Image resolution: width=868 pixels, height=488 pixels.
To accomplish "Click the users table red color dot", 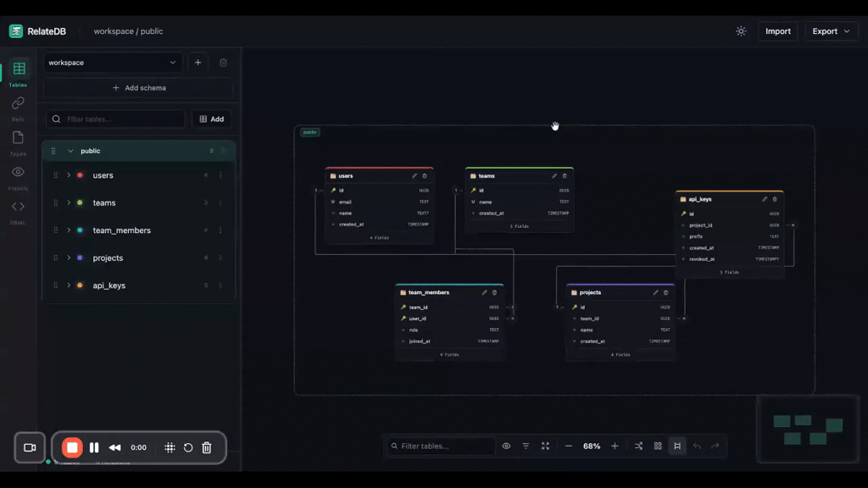I will (x=81, y=175).
